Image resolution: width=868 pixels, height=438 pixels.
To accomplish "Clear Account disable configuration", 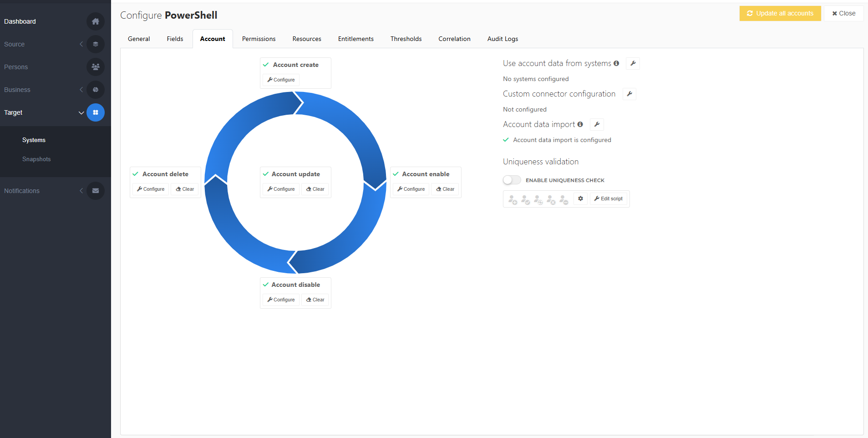I will point(315,300).
